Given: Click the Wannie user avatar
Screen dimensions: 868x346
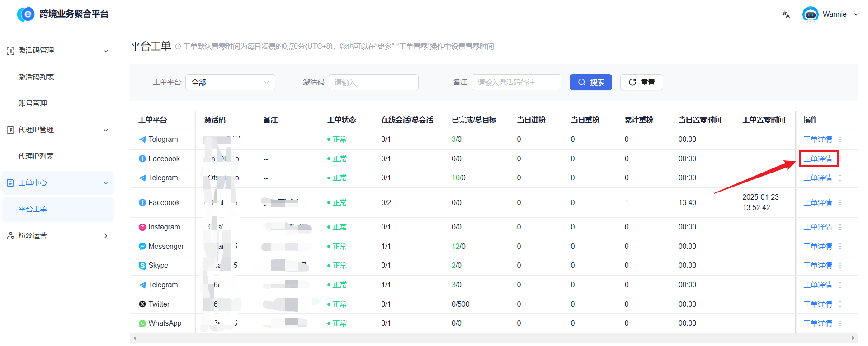Looking at the screenshot, I should [x=810, y=14].
